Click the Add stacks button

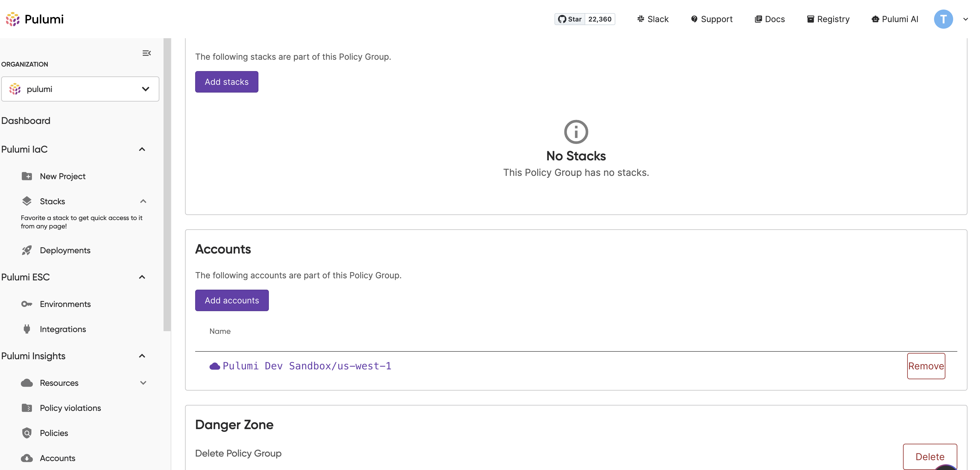coord(227,82)
